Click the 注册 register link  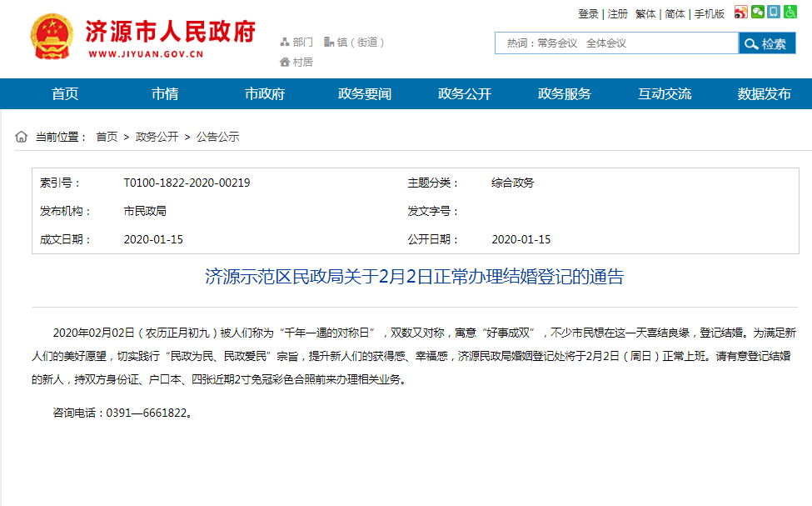(617, 13)
